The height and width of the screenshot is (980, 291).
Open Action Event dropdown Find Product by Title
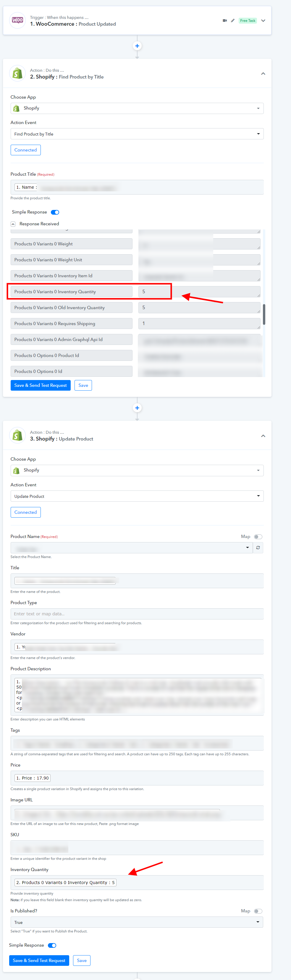pos(137,134)
